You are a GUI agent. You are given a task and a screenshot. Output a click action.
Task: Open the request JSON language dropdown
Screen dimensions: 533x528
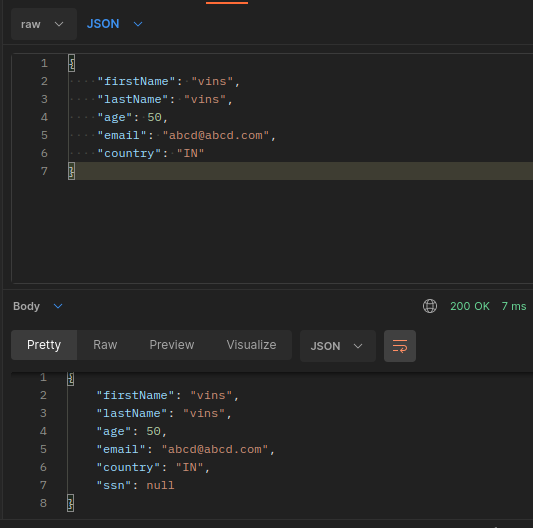[x=115, y=24]
